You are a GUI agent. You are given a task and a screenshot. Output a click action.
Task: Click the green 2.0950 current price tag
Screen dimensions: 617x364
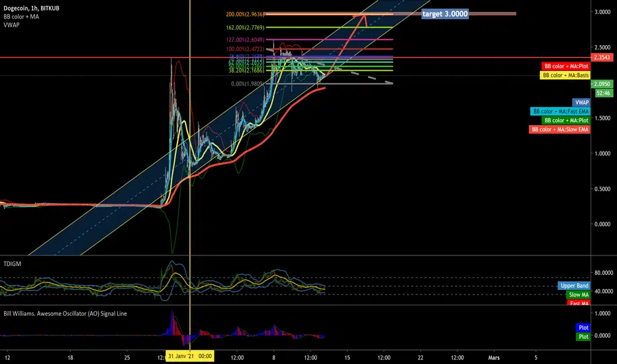[602, 84]
